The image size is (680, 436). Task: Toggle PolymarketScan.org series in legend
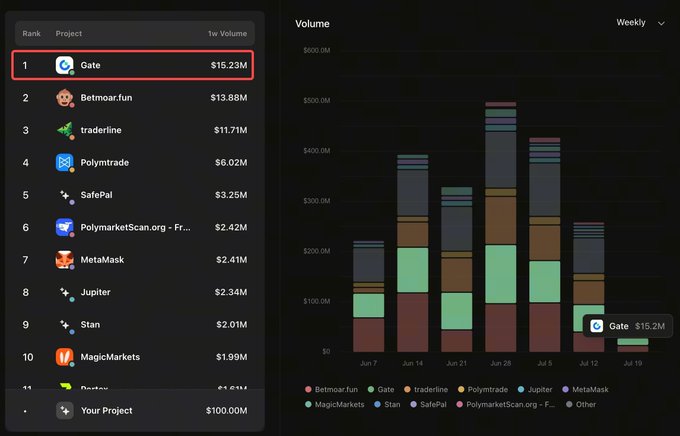(506, 404)
